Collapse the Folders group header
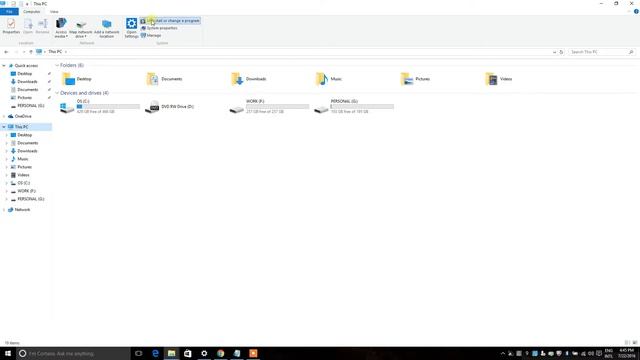 [x=57, y=65]
